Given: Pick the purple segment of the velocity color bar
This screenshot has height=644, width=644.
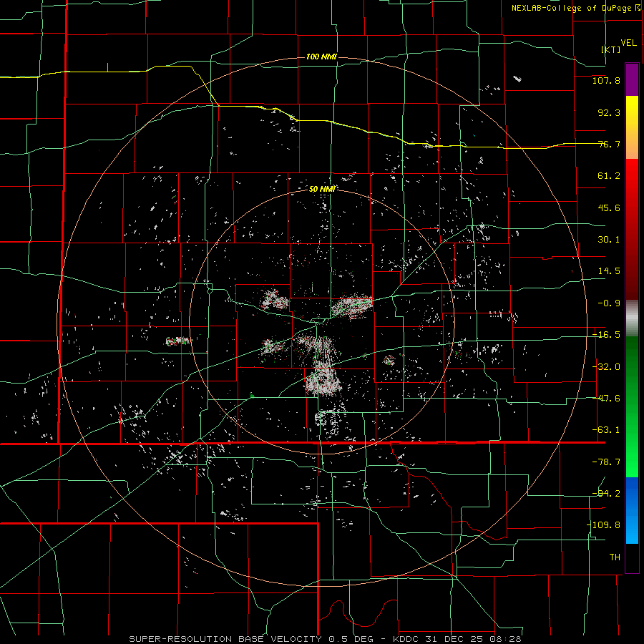Looking at the screenshot, I should (632, 79).
